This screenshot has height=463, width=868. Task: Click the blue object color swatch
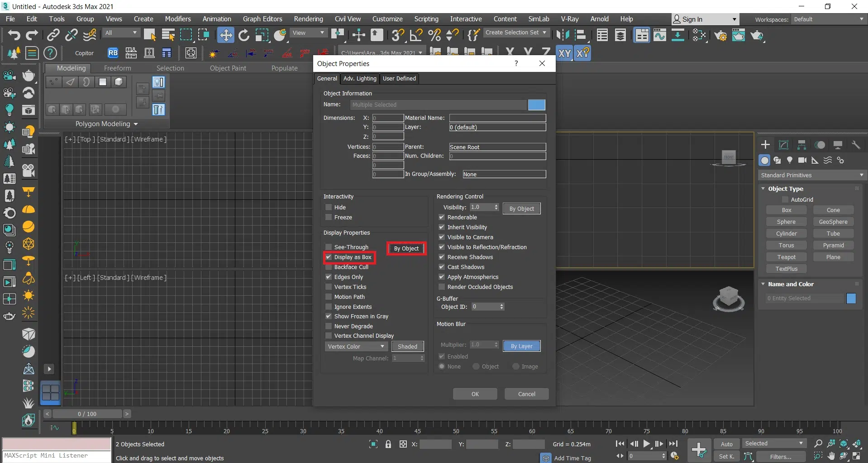click(x=536, y=105)
